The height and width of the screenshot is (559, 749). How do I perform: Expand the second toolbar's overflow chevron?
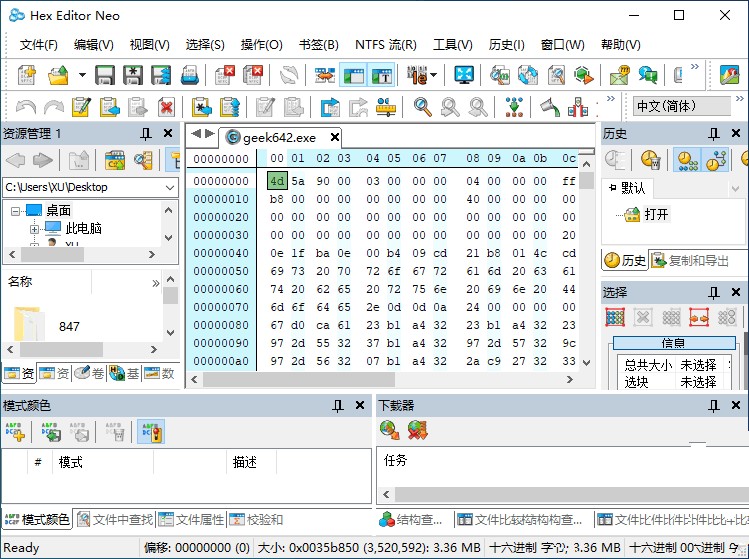point(610,98)
